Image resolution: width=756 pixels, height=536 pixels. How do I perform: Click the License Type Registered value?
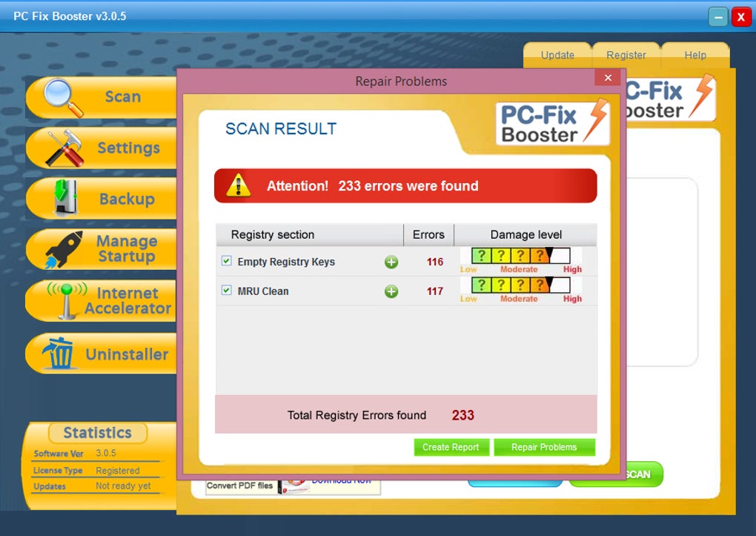point(118,470)
